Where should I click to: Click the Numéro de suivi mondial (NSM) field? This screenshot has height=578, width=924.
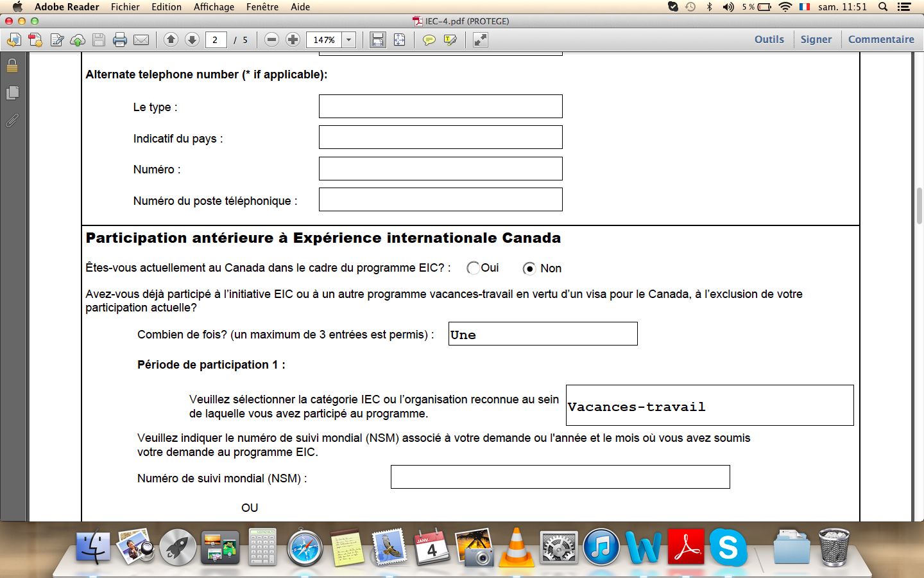[560, 477]
